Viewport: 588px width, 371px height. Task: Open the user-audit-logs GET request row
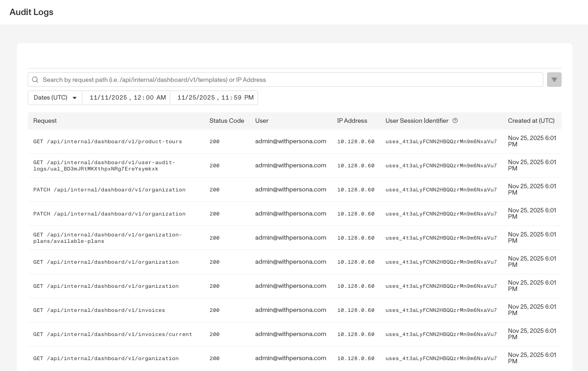[294, 165]
